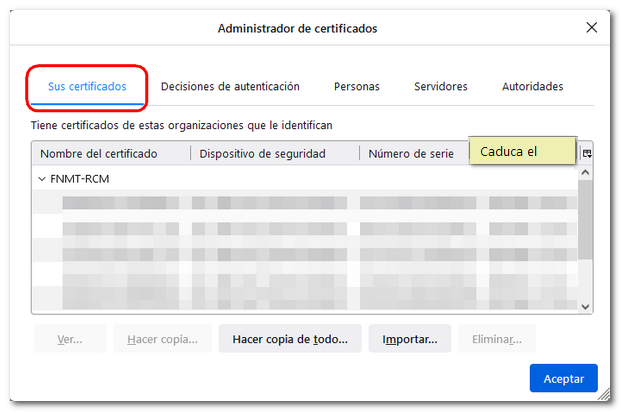Collapse the FNMT-RCM certificate group

pyautogui.click(x=41, y=179)
